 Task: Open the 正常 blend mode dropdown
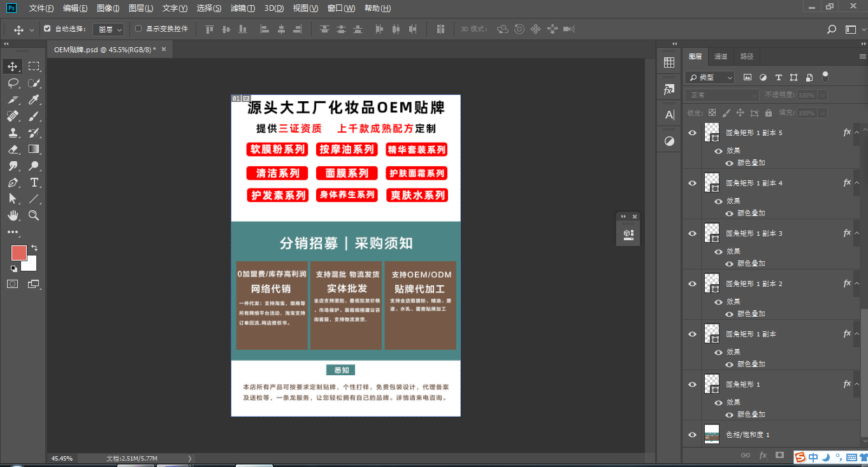tap(722, 95)
